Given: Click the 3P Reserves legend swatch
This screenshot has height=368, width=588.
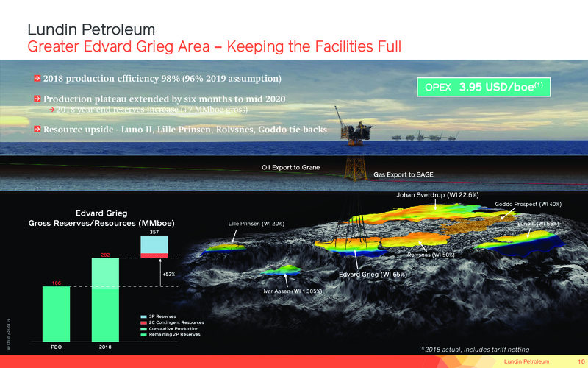Looking at the screenshot, I should pos(143,316).
